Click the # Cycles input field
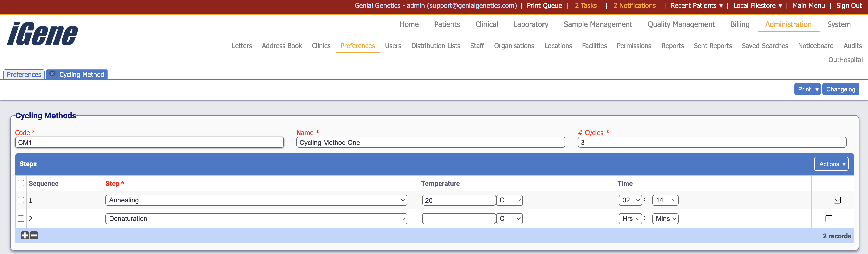This screenshot has width=868, height=254. click(x=712, y=142)
